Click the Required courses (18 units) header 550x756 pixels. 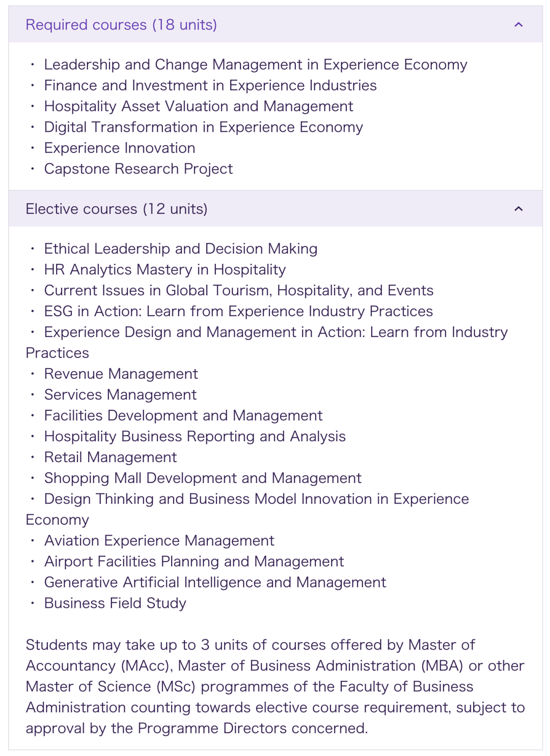pyautogui.click(x=121, y=24)
